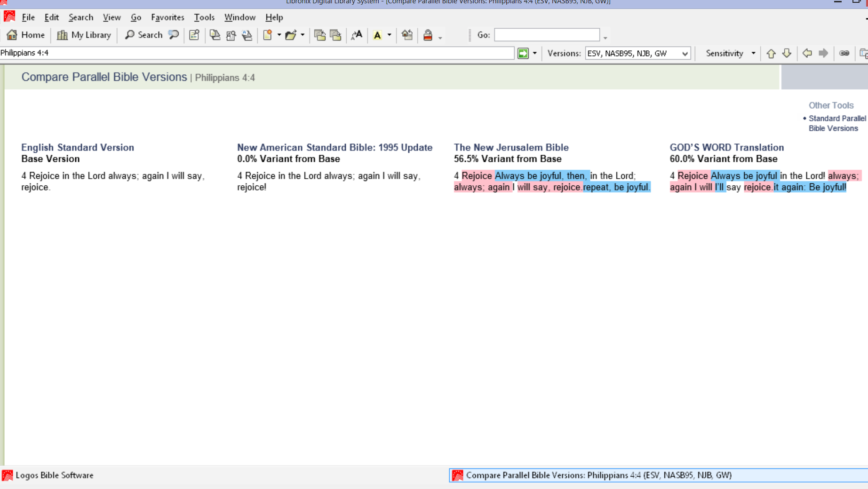Click the copy-pages icon after the notes icon
This screenshot has width=868, height=489.
pyautogui.click(x=215, y=35)
